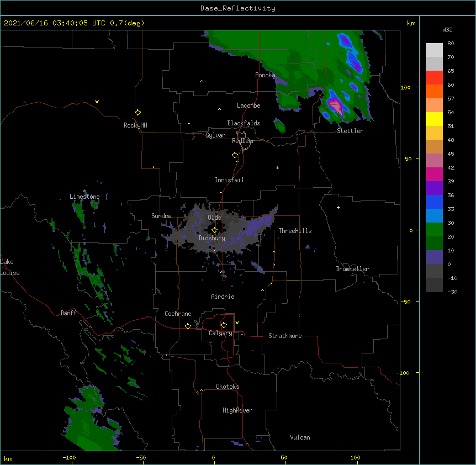Click the Limestone label

tap(84, 197)
